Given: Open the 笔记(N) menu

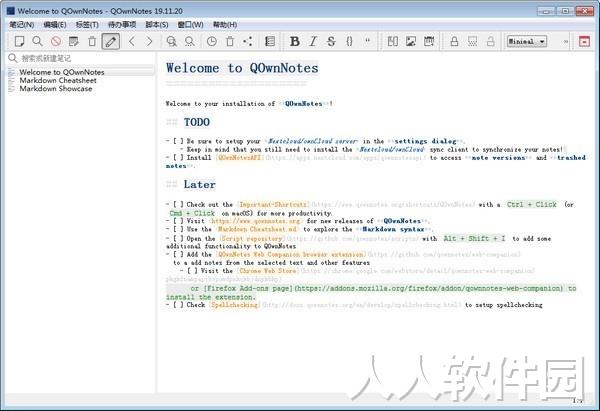Looking at the screenshot, I should click(22, 24).
